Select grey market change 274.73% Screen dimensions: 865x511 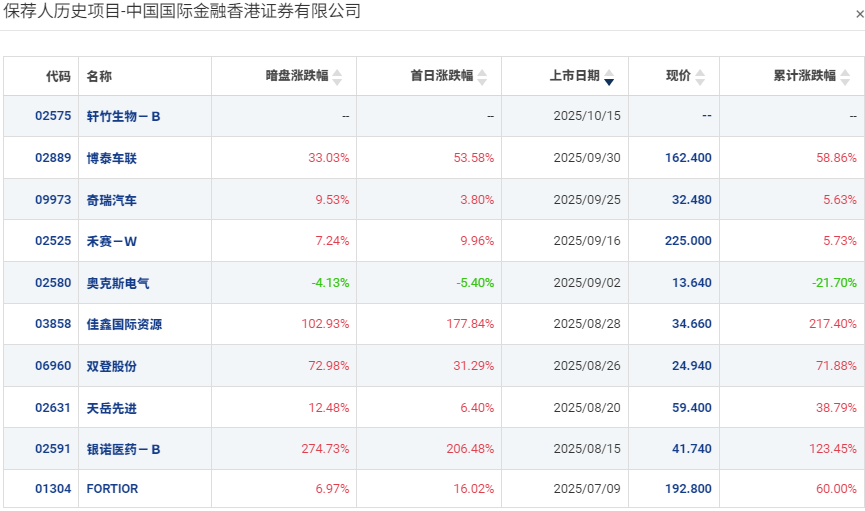click(325, 449)
